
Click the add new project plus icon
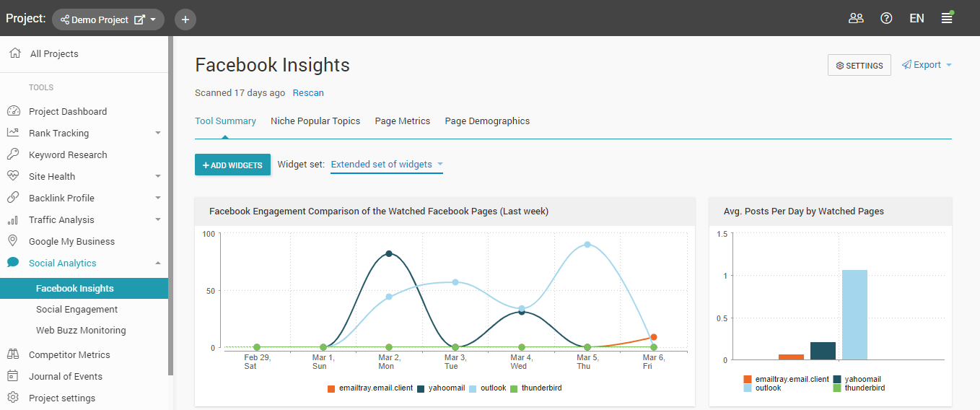185,19
